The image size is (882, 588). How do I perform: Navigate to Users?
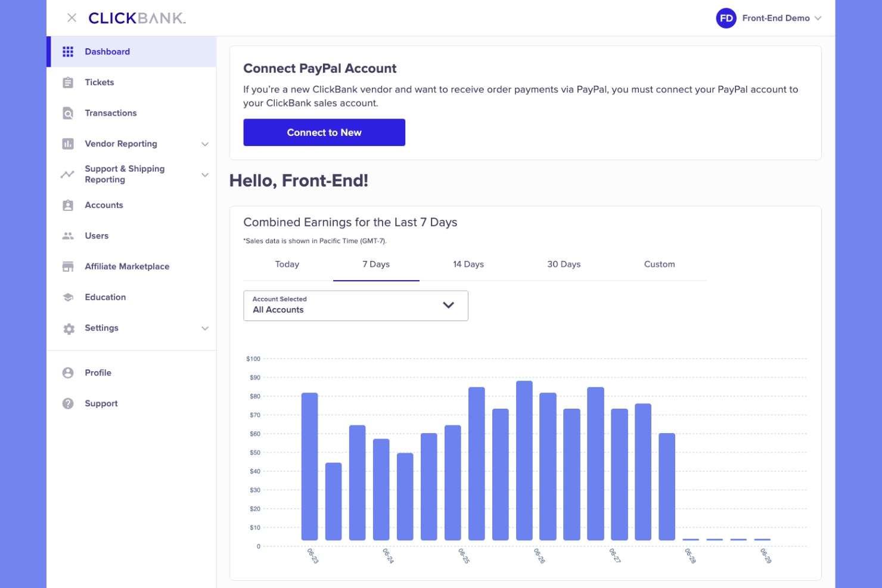click(x=132, y=236)
